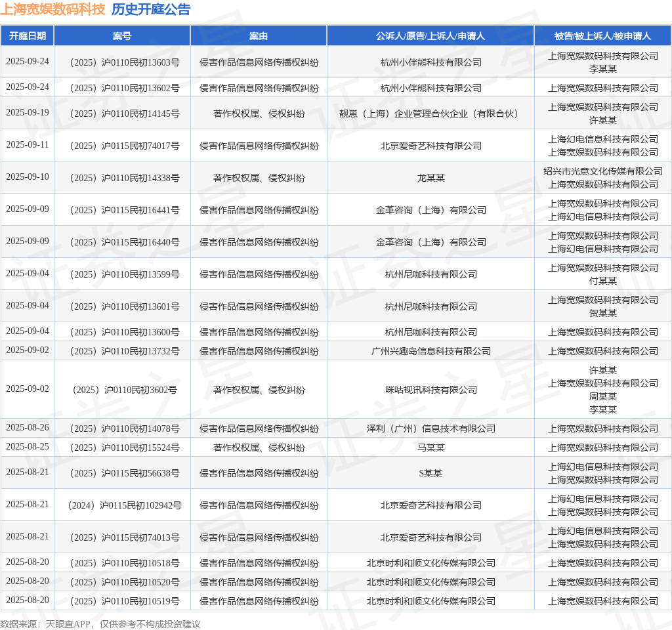Screen dimensions: 672x630
Task: Click the title 上海宽娱数码科技
Action: pos(52,9)
